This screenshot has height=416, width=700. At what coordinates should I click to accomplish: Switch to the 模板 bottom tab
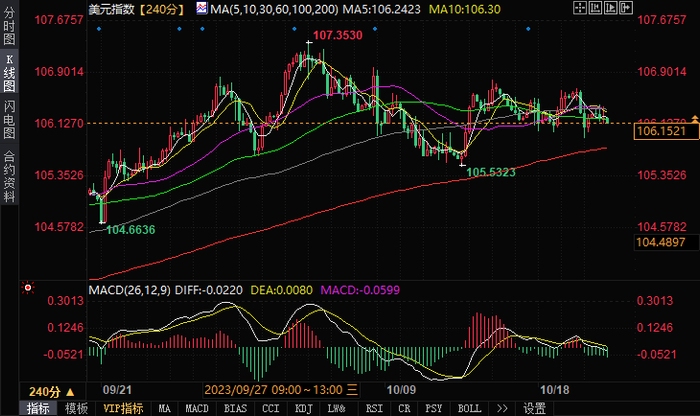tap(76, 408)
